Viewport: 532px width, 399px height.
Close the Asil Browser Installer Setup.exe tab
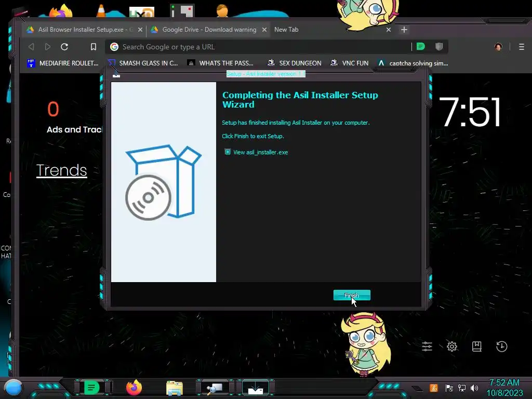click(140, 30)
